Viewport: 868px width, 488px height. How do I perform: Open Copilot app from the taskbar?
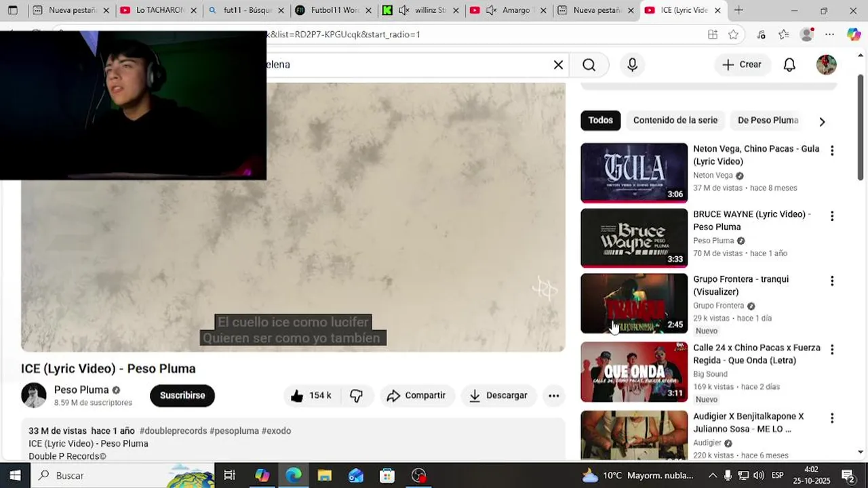pyautogui.click(x=262, y=476)
